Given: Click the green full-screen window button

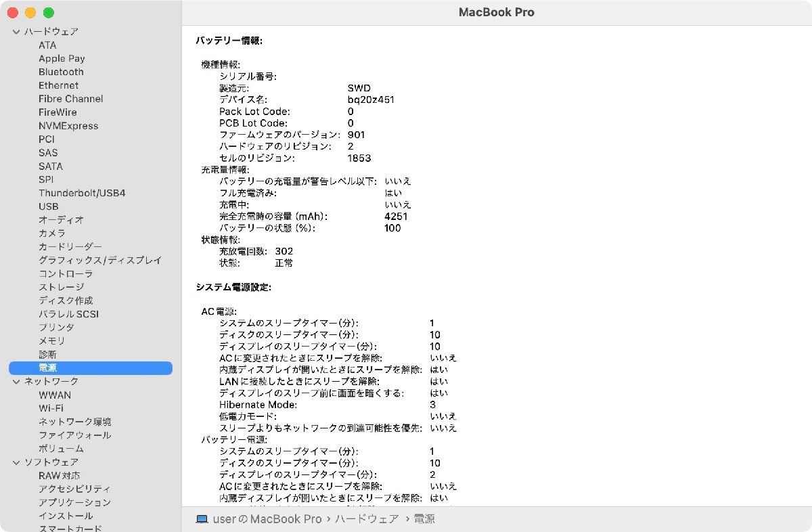Looking at the screenshot, I should click(x=48, y=13).
